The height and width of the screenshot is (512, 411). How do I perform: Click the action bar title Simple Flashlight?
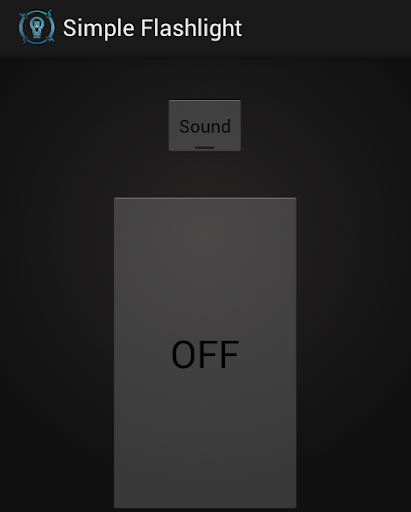(152, 28)
